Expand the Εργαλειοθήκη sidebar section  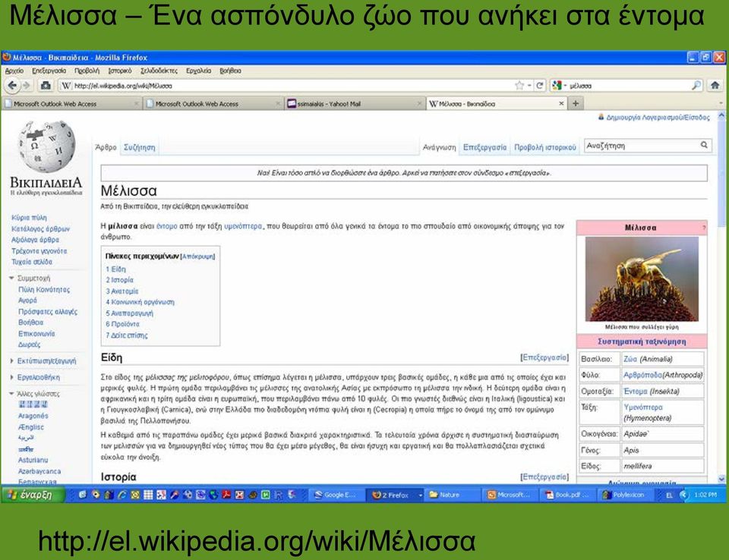(34, 377)
